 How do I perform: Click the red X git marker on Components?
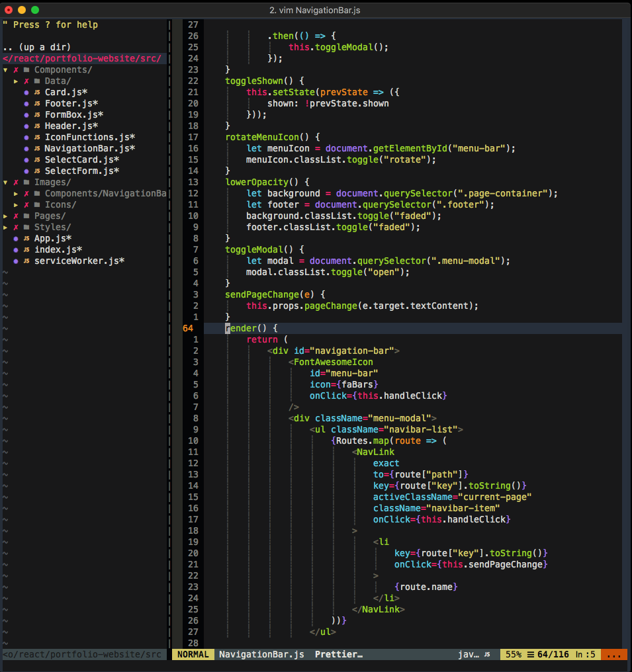tap(16, 70)
